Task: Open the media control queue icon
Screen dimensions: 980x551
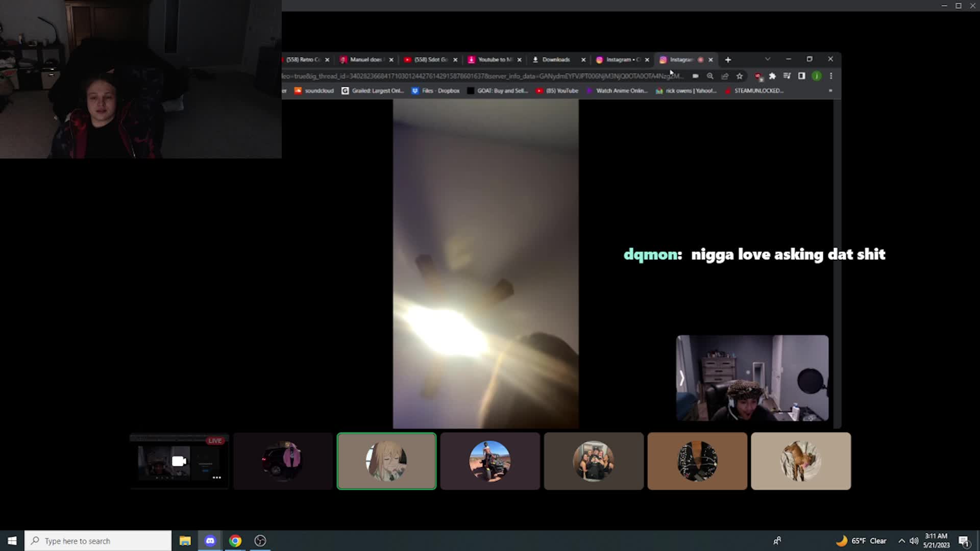Action: pos(787,76)
